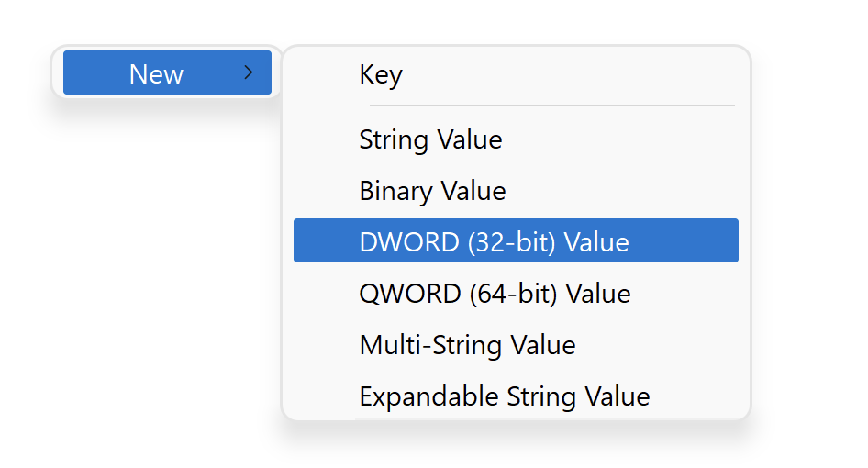Choose the Key entry above the separator
The height and width of the screenshot is (468, 868).
[x=381, y=74]
